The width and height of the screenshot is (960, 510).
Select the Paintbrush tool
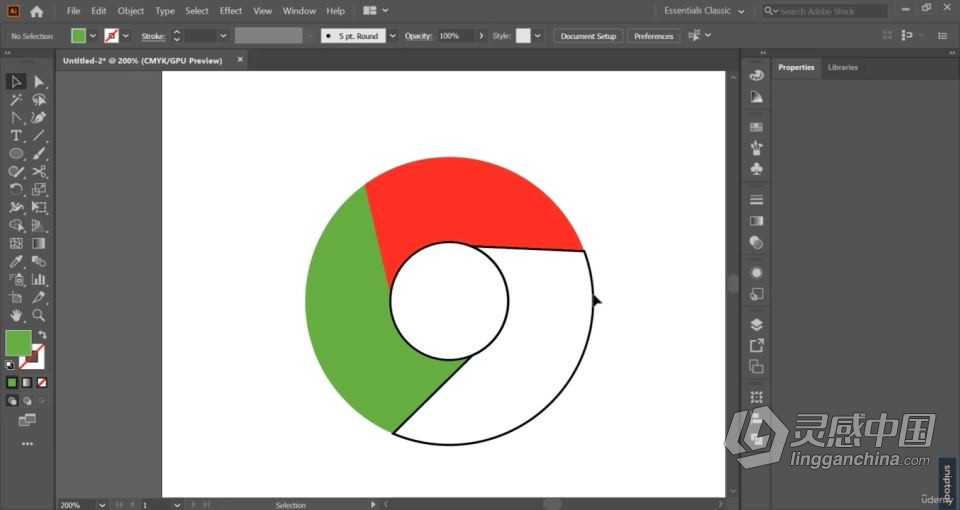click(x=39, y=154)
